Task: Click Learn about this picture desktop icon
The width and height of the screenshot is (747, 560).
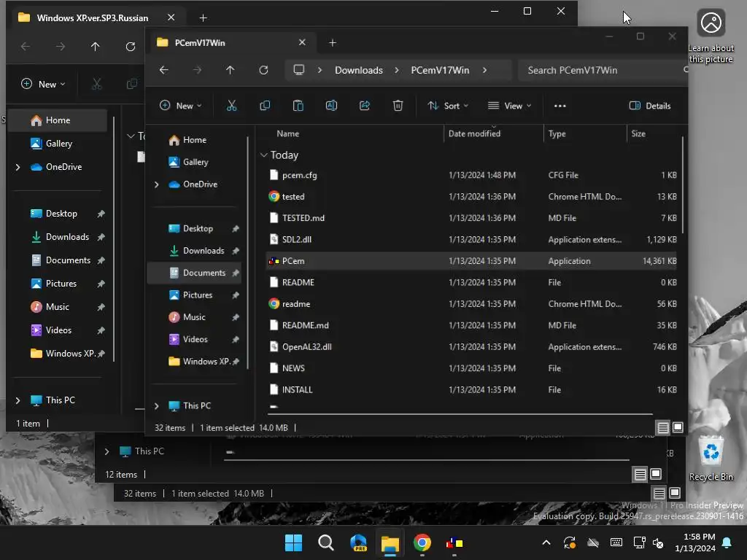Action: 711,37
